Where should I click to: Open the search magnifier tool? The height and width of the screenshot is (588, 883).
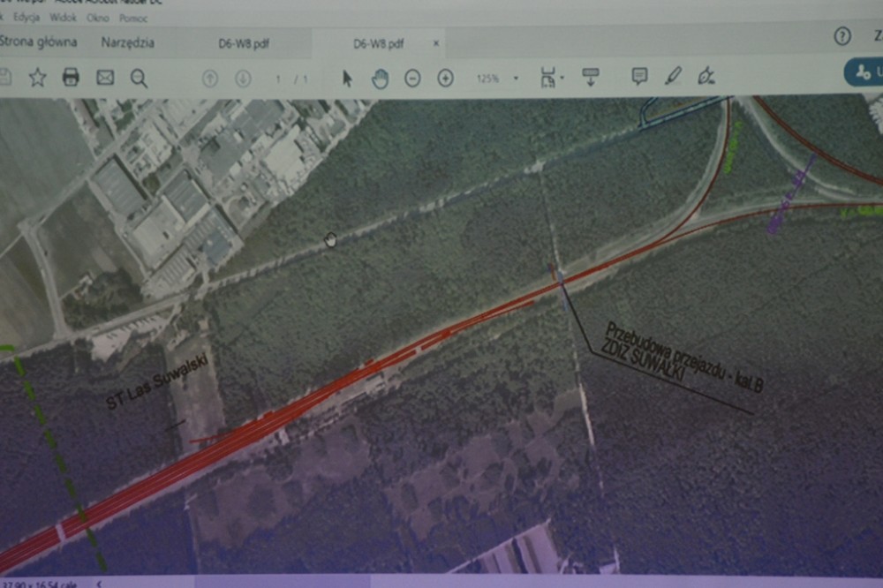(x=139, y=79)
